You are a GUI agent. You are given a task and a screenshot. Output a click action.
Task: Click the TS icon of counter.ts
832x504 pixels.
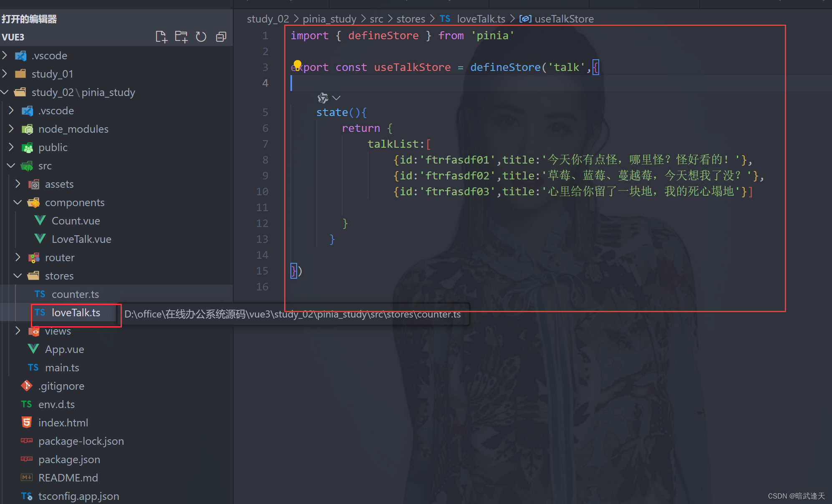click(x=40, y=294)
